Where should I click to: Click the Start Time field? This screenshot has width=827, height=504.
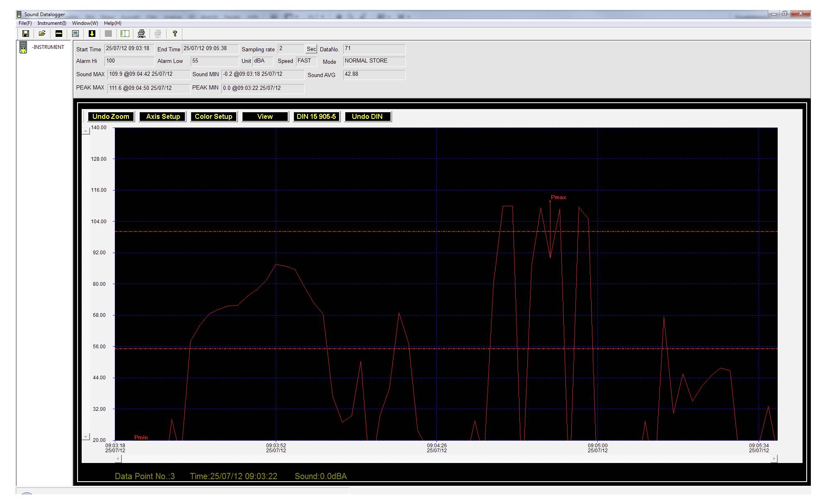point(129,49)
